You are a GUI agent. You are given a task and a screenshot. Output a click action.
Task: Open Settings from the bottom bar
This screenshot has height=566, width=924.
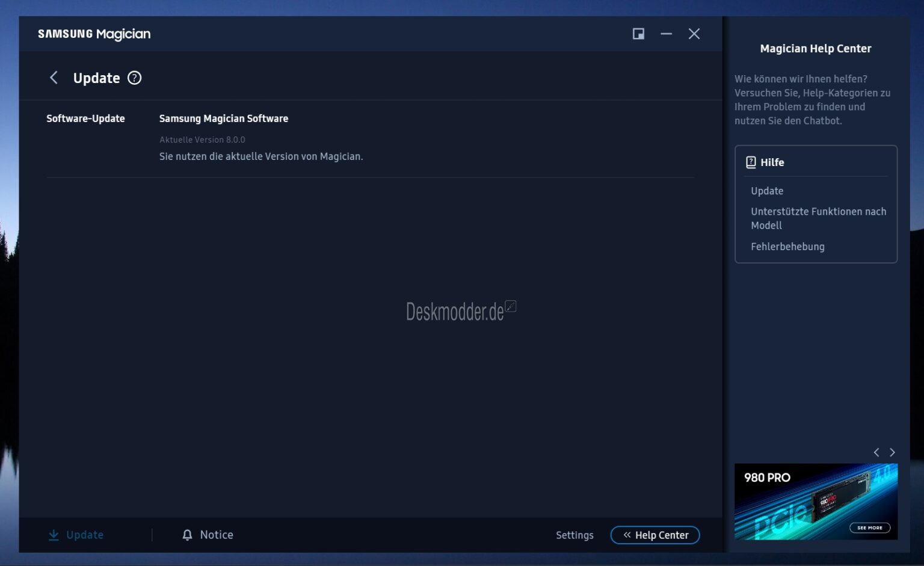click(x=574, y=535)
